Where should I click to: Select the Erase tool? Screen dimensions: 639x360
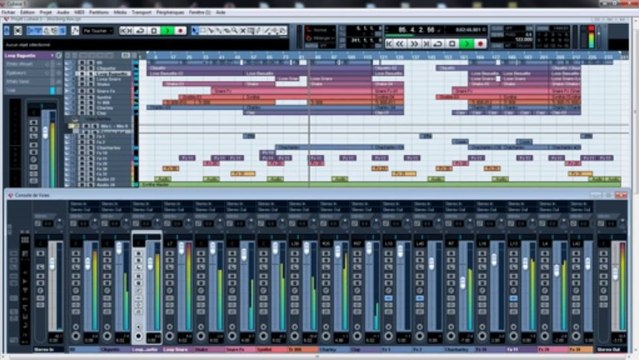pyautogui.click(x=227, y=31)
